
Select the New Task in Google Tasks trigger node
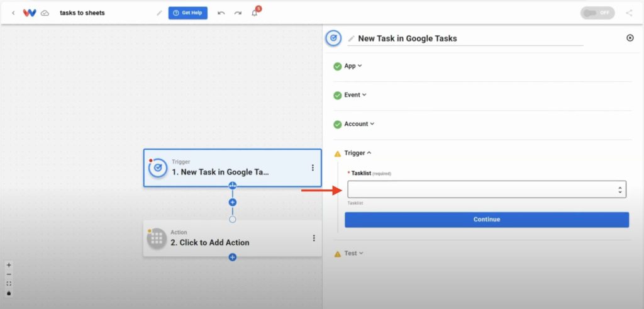click(233, 167)
